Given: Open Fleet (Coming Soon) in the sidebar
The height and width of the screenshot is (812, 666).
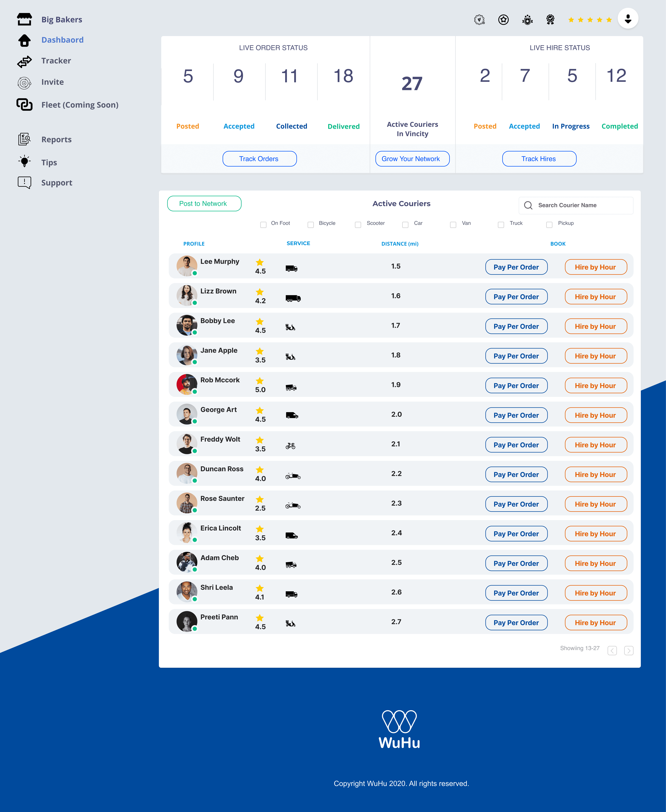Looking at the screenshot, I should point(80,104).
